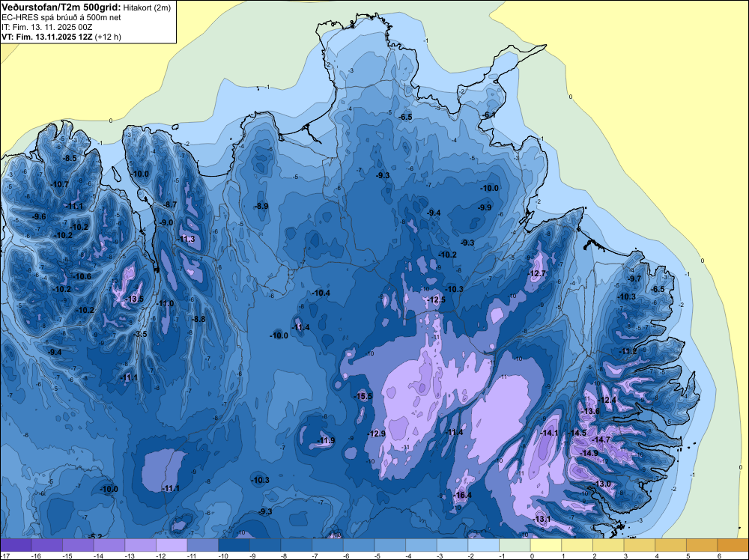This screenshot has width=749, height=560.
Task: Click the -13.0 temperature value
Action: click(602, 484)
